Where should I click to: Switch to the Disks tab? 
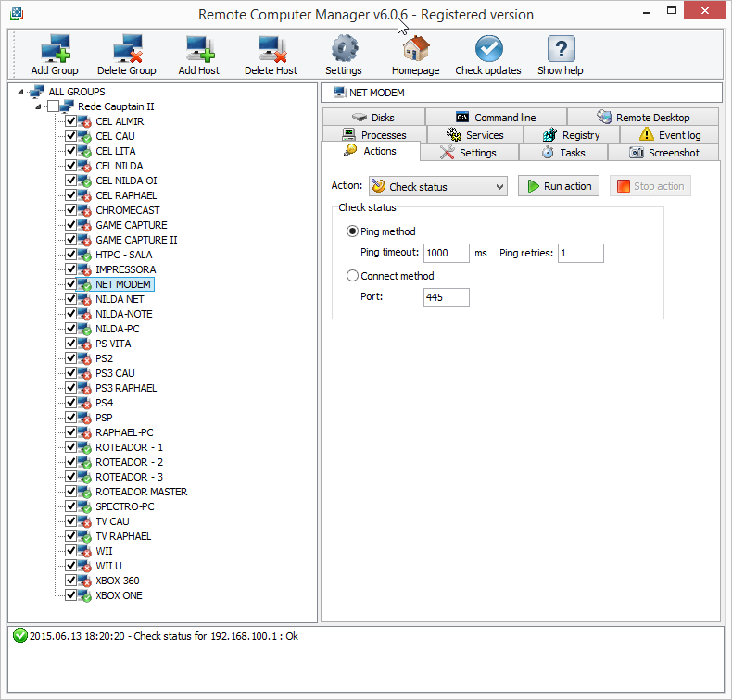coord(374,117)
